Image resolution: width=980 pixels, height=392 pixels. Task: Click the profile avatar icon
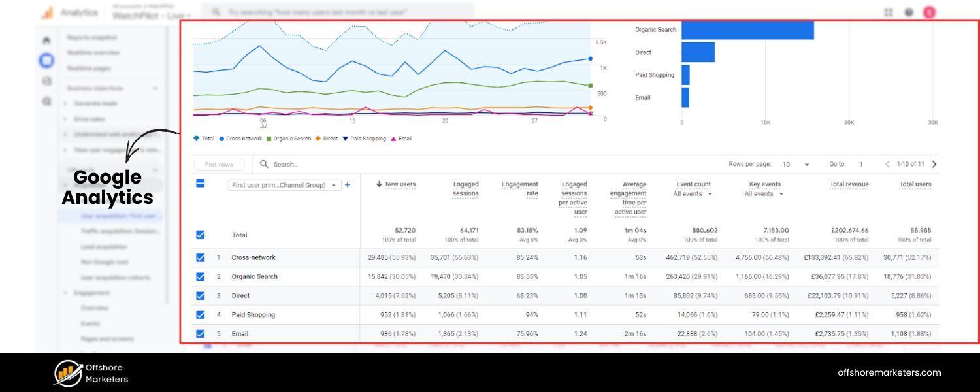(929, 12)
